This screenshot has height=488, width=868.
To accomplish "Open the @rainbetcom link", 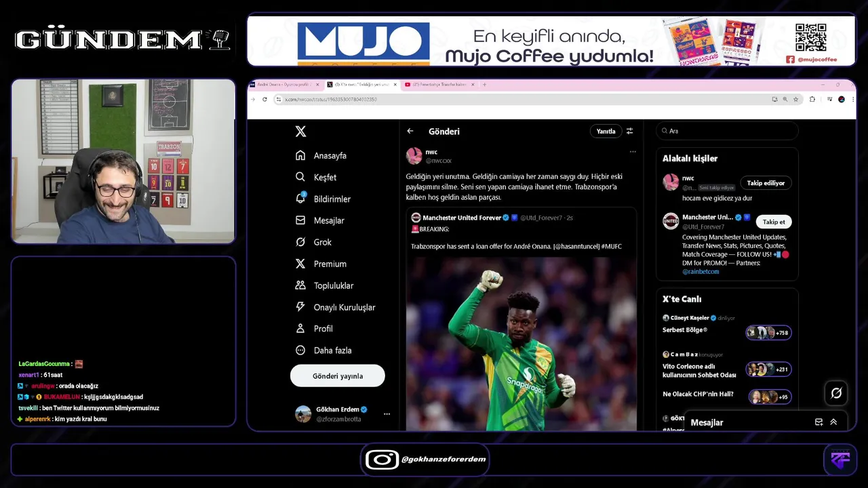I will (701, 271).
